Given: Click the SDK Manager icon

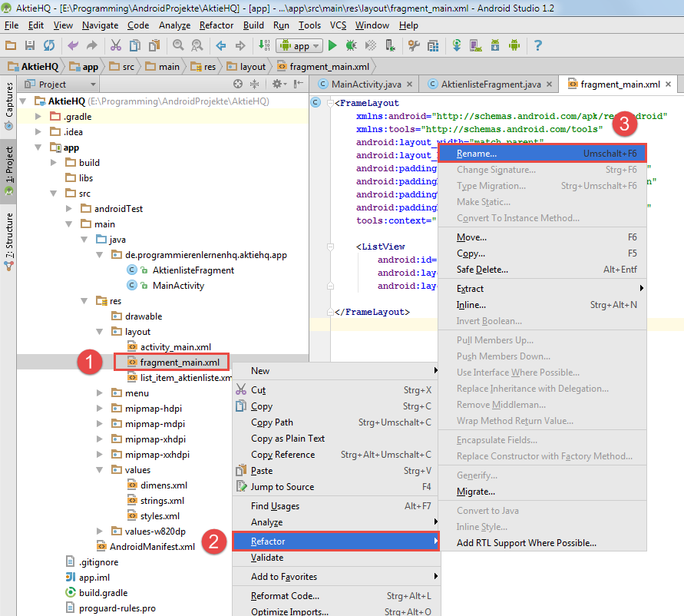Looking at the screenshot, I should pos(495,45).
